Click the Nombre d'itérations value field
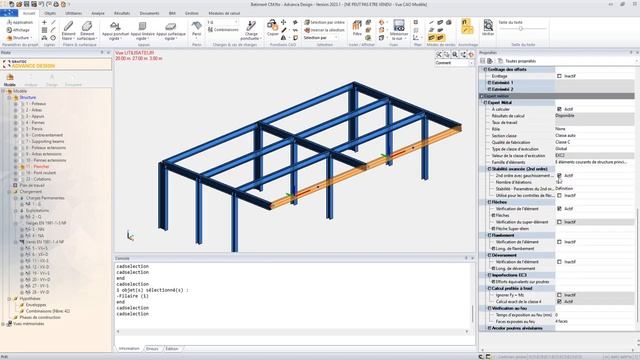 click(x=594, y=182)
